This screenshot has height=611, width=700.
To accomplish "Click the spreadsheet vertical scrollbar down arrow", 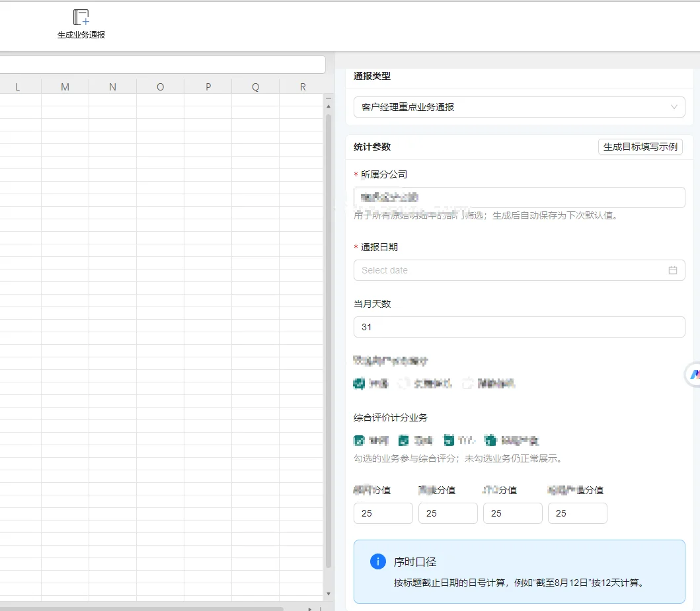I will click(328, 594).
